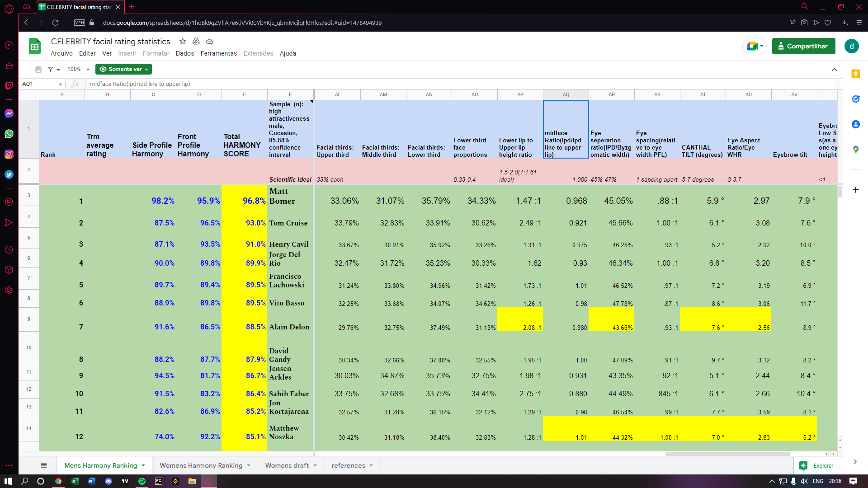Expand the Somente ver mode dropdown
868x488 pixels.
[123, 69]
